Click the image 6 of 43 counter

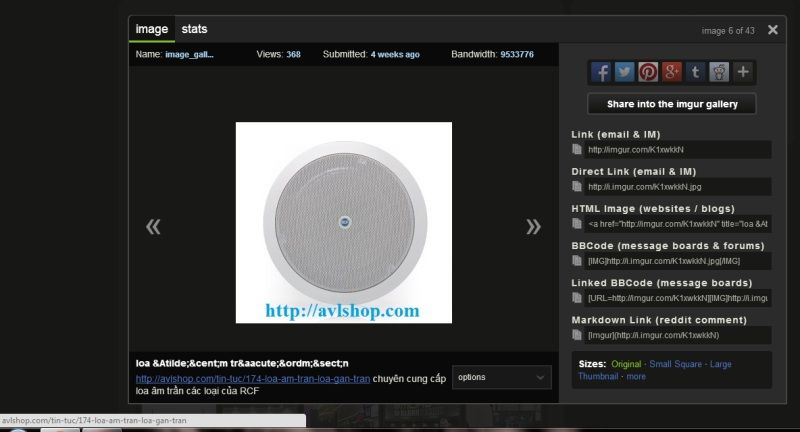pyautogui.click(x=728, y=31)
